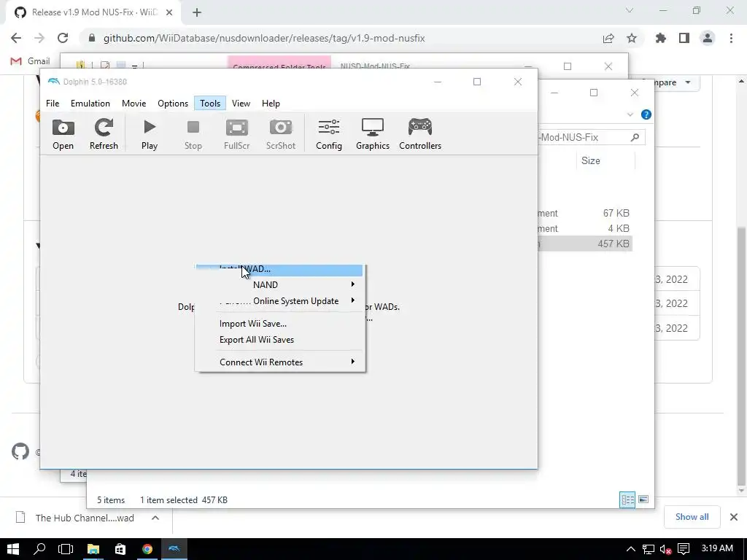
Task: Open Chrome tab search chevron
Action: [x=630, y=10]
